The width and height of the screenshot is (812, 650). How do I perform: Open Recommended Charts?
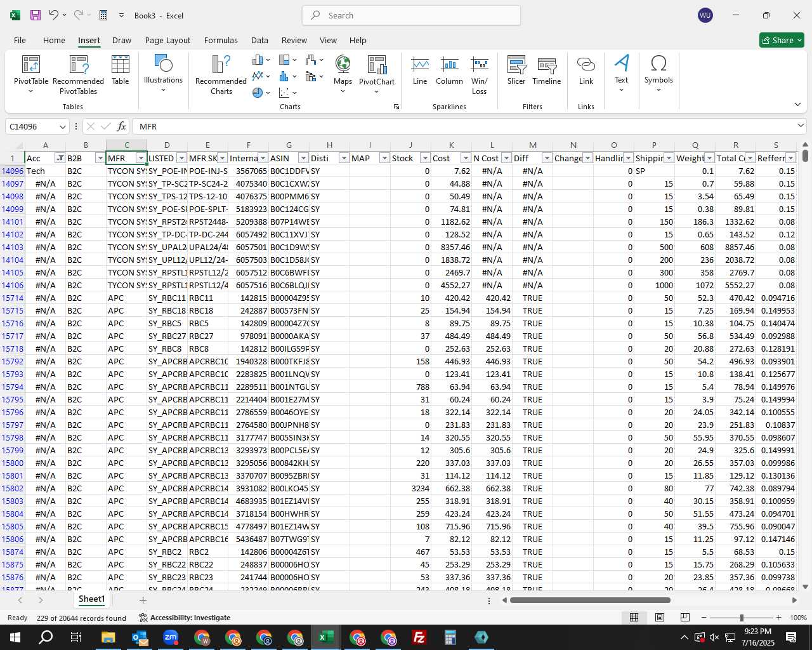(x=221, y=74)
